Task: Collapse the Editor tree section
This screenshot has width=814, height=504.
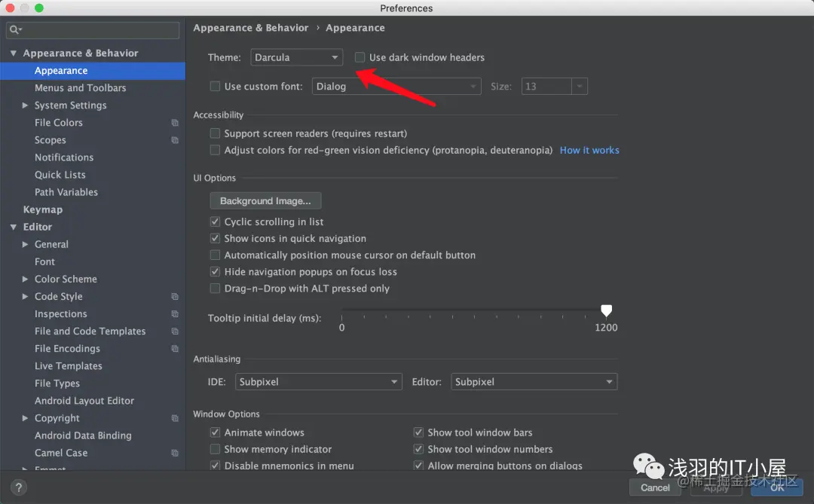Action: click(14, 227)
